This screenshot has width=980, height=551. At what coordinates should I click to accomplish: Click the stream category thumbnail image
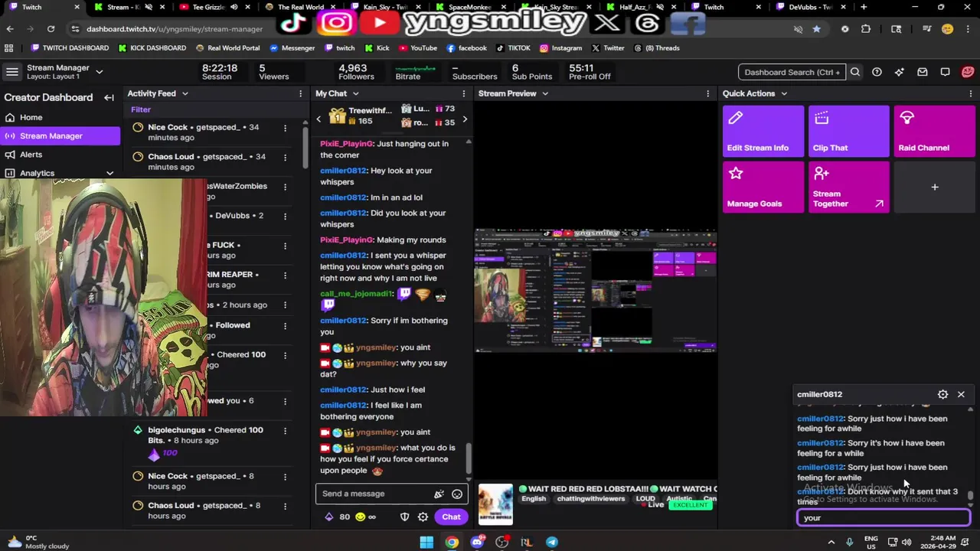495,504
